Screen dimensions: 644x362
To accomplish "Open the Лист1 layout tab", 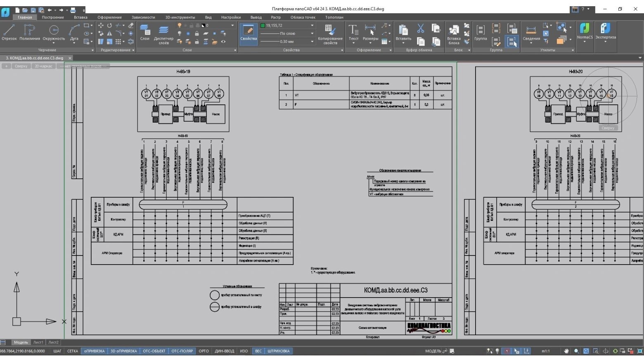I will click(x=38, y=342).
